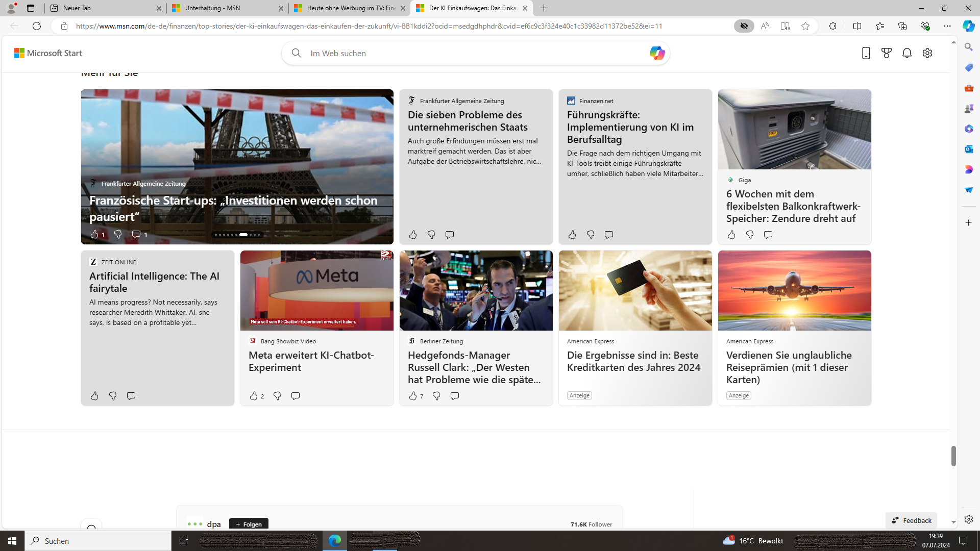Open Microsoft Rewards trophy icon

coord(886,53)
